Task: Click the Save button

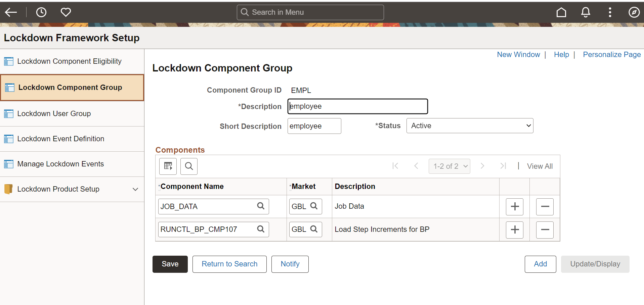Action: coord(170,264)
